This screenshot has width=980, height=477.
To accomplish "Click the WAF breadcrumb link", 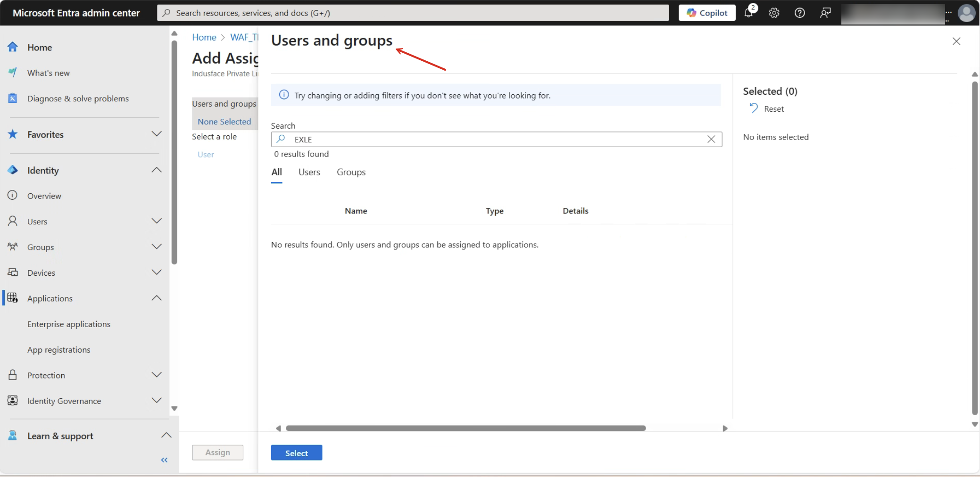I will pos(244,37).
